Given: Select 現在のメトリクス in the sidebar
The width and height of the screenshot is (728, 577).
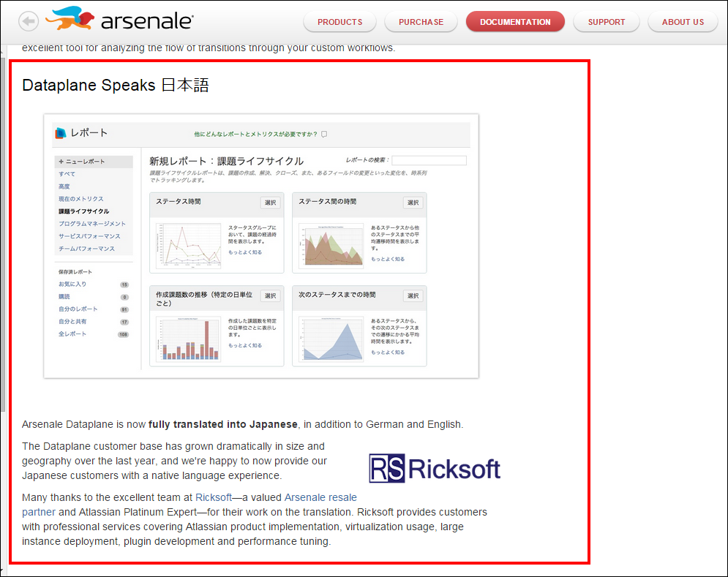Looking at the screenshot, I should [80, 199].
